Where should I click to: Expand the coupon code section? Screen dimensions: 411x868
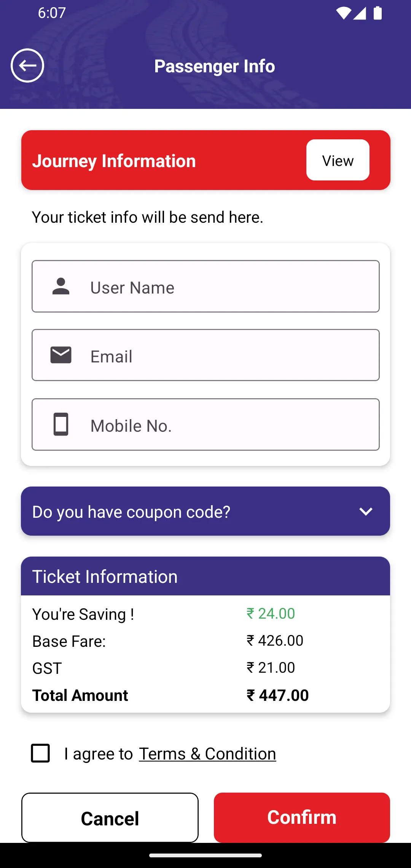tap(205, 511)
